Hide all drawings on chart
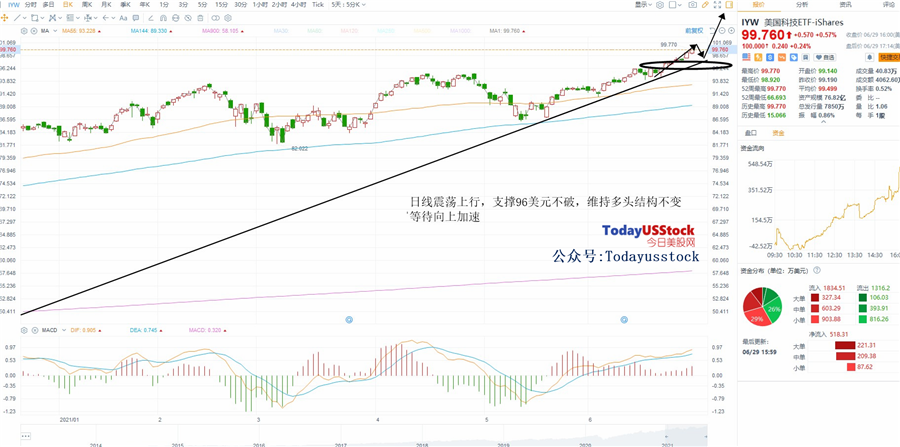 coord(188,18)
